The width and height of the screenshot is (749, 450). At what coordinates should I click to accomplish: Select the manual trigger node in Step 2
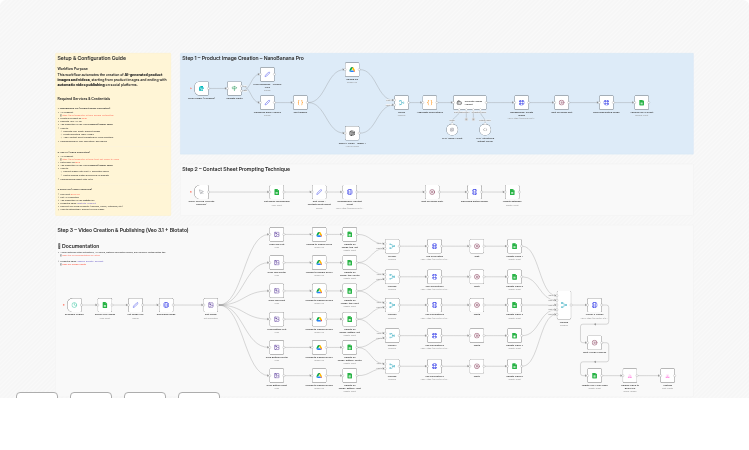pos(201,191)
